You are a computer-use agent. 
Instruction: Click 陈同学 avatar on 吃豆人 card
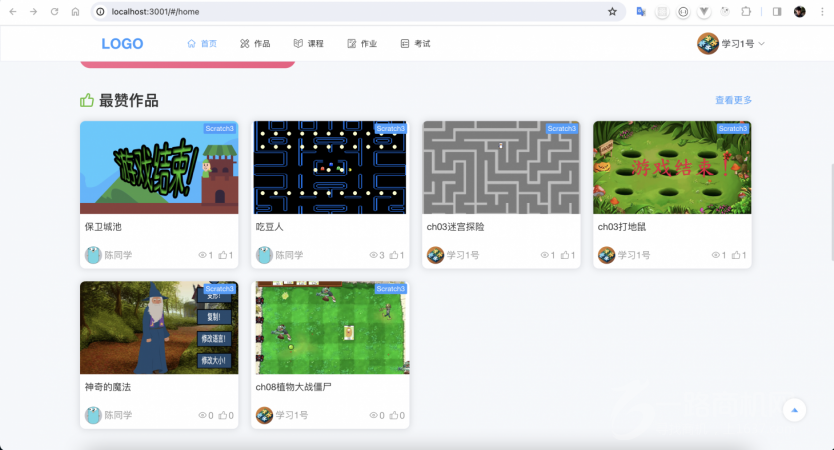click(264, 255)
